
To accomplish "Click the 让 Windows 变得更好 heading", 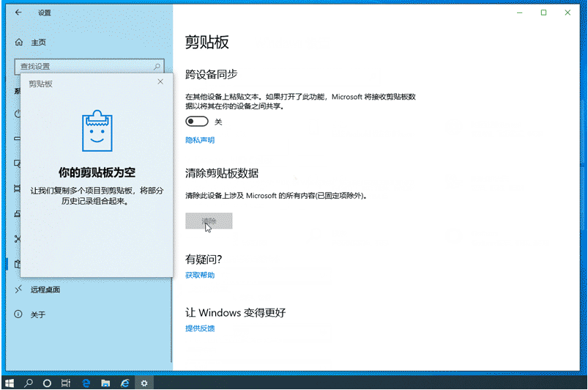I will [x=236, y=312].
